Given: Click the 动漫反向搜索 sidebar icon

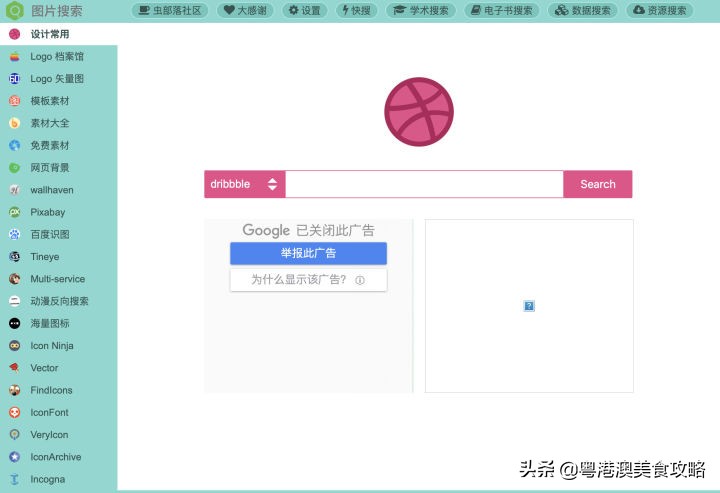Looking at the screenshot, I should point(15,301).
